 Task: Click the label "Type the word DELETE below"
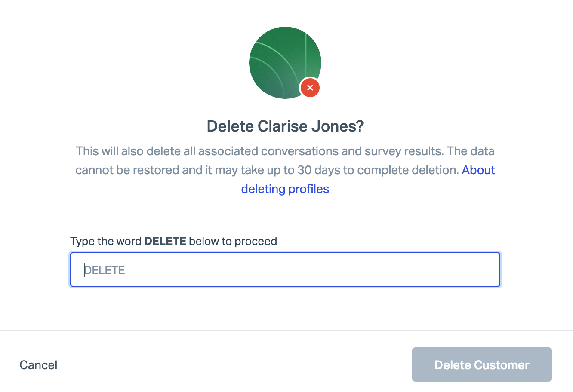[x=173, y=241]
